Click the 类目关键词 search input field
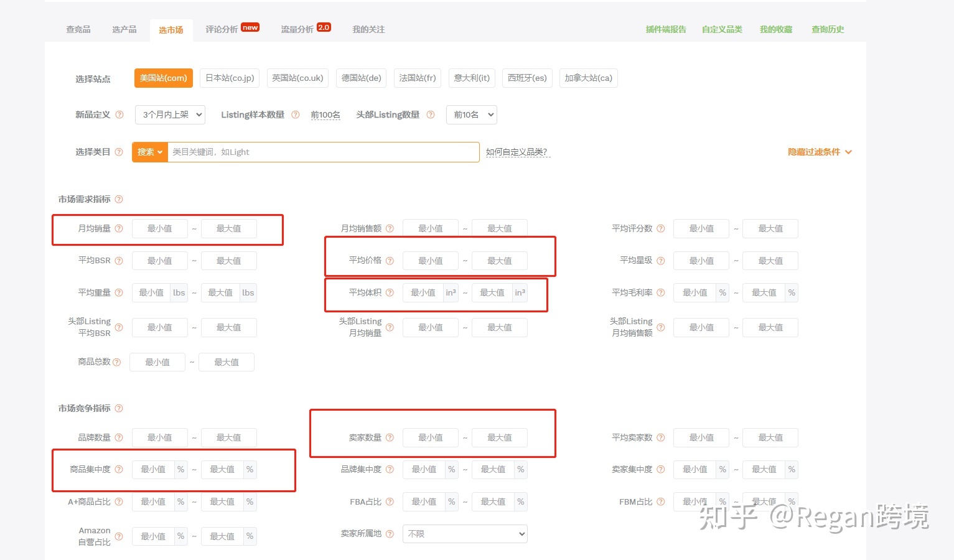This screenshot has height=560, width=954. (x=323, y=152)
